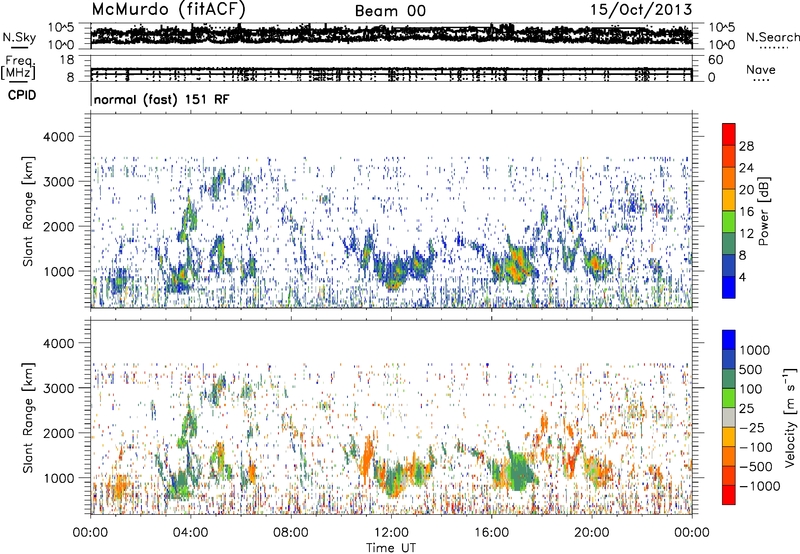
Task: Select orange Velocity segment -500 to -100
Action: pyautogui.click(x=729, y=456)
